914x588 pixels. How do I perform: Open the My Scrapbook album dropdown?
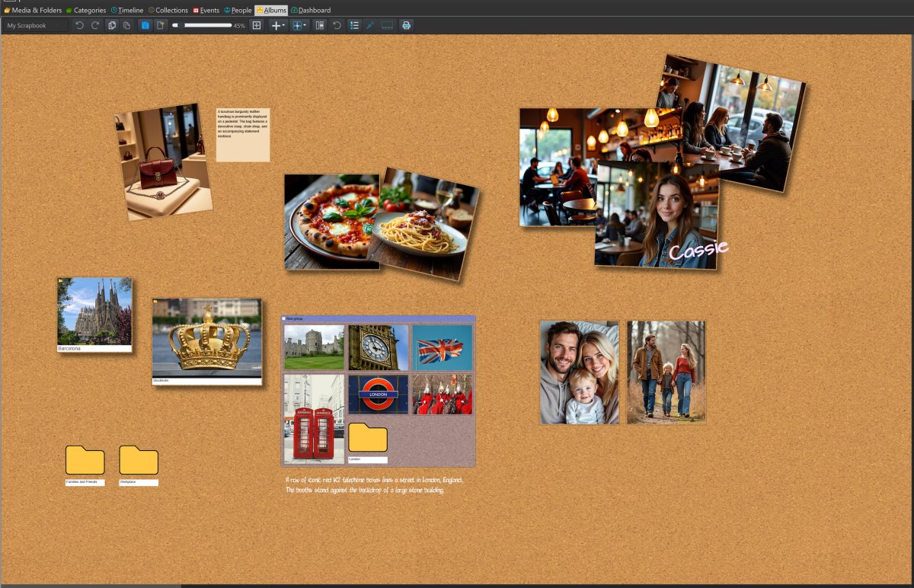coord(34,25)
